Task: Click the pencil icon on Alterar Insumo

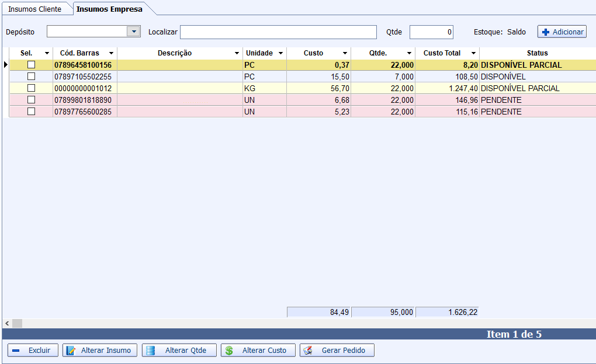Action: pyautogui.click(x=71, y=351)
